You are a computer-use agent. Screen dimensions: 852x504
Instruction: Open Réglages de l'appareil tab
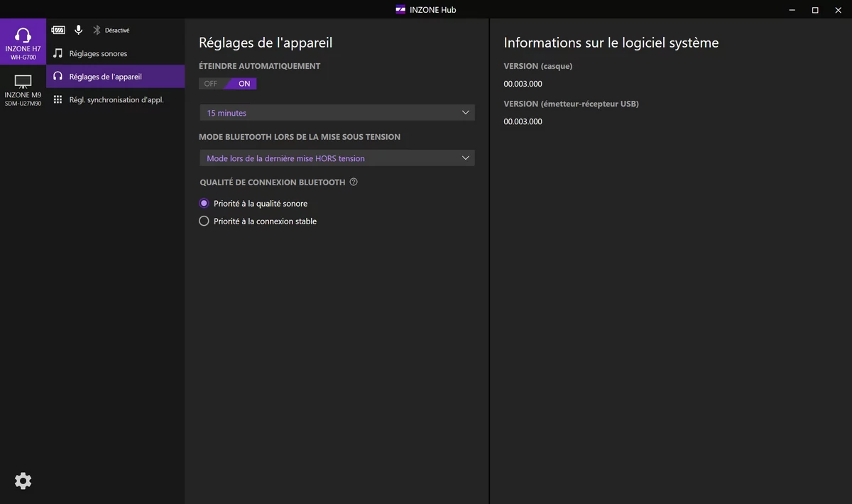[x=116, y=76]
